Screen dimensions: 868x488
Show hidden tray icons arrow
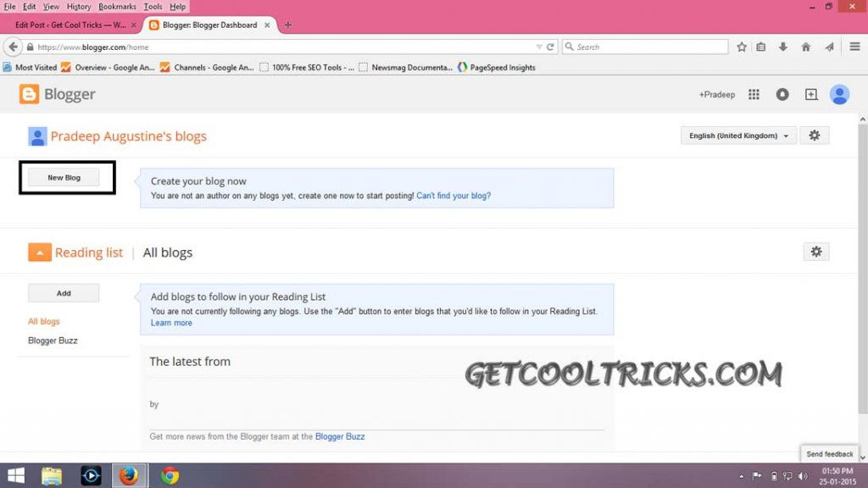point(741,476)
